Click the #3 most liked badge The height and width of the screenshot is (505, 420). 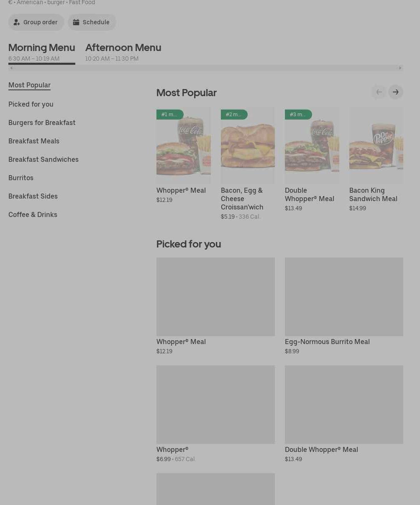pos(298,115)
